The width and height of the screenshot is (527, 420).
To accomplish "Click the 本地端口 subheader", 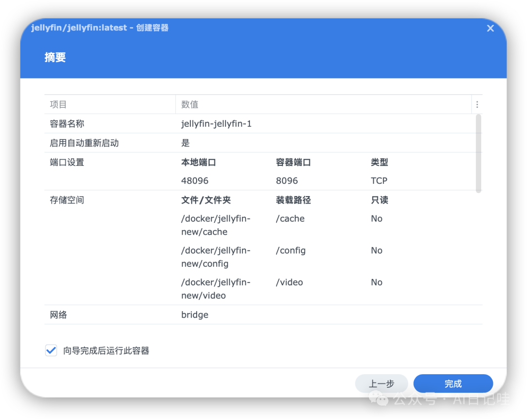I will [198, 162].
